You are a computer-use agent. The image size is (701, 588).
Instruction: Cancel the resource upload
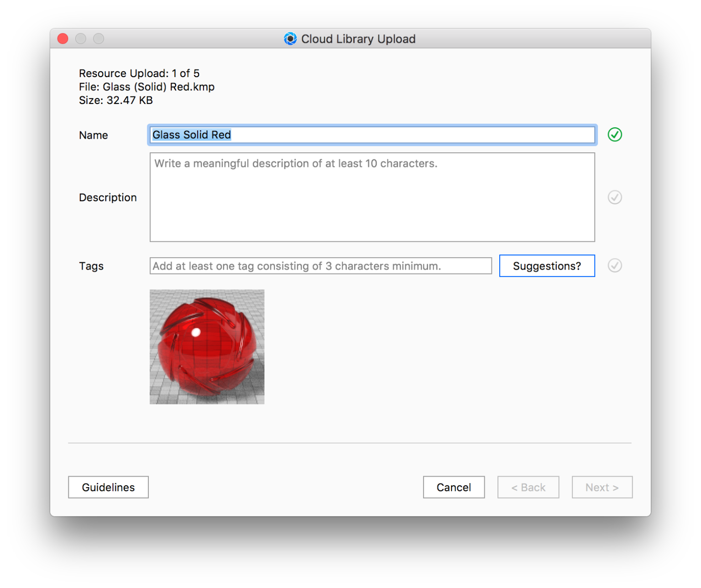(454, 487)
